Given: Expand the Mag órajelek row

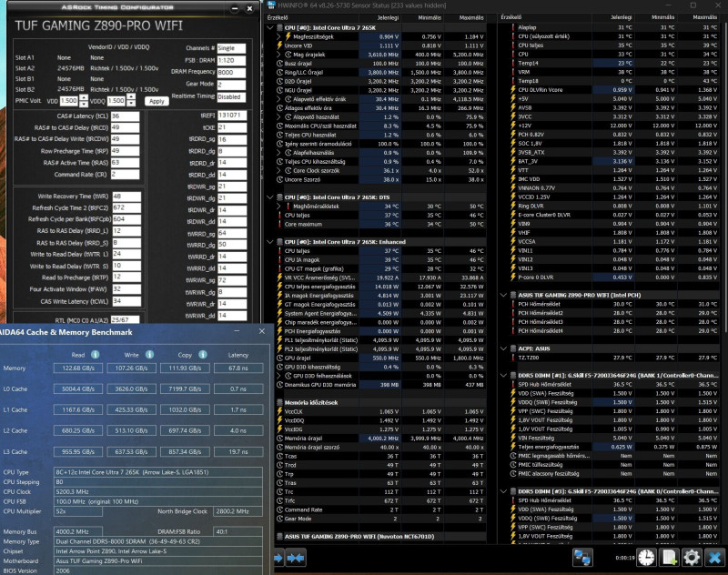Looking at the screenshot, I should pos(278,55).
